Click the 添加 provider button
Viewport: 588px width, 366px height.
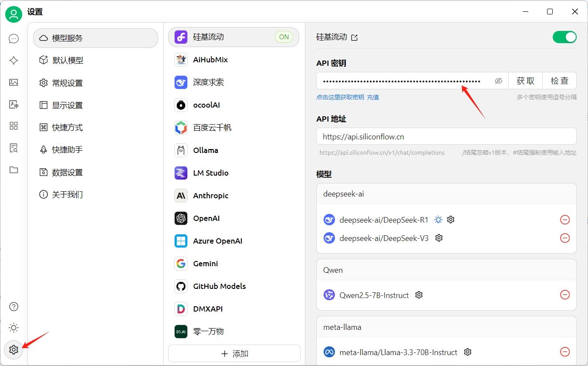(234, 353)
